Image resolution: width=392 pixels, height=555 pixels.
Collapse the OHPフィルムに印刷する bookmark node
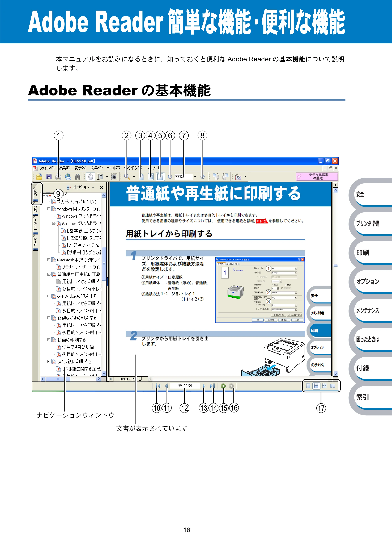click(49, 296)
